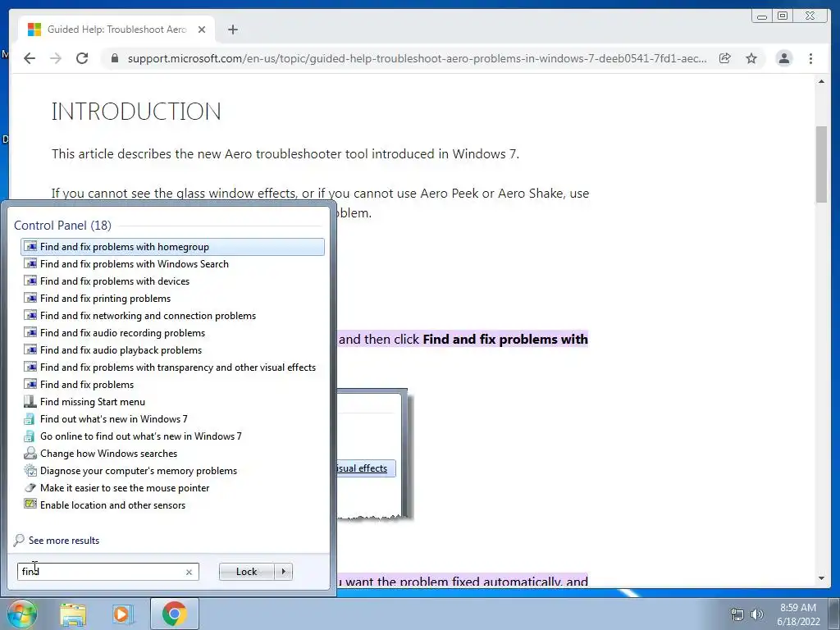Click icon beside Go online to find out what's new
Screen dimensions: 840x630
30,436
